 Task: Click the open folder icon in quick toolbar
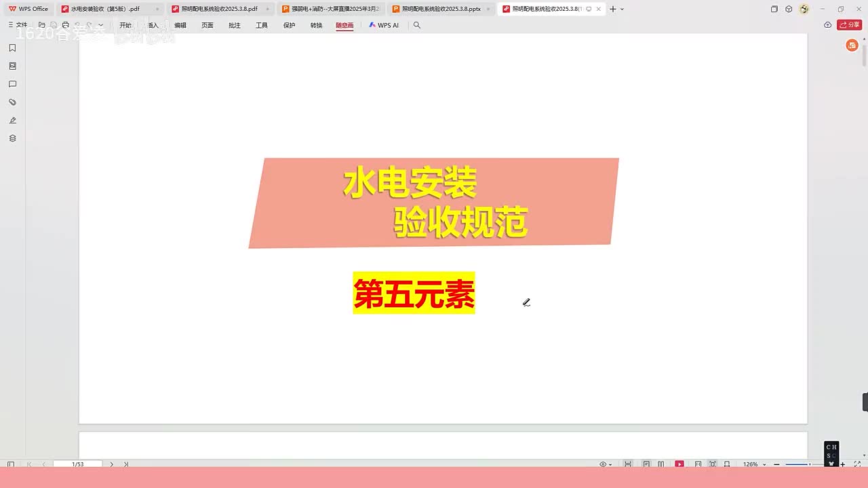tap(42, 25)
